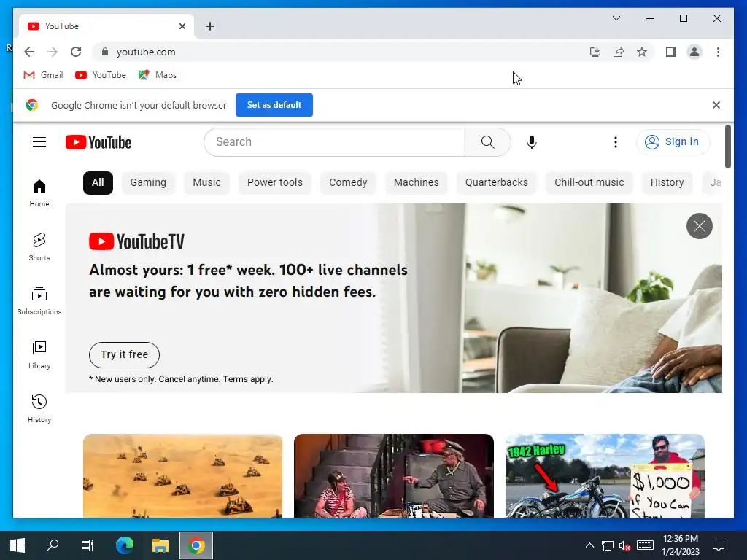Open Task View on the taskbar
747x560 pixels.
tap(88, 545)
